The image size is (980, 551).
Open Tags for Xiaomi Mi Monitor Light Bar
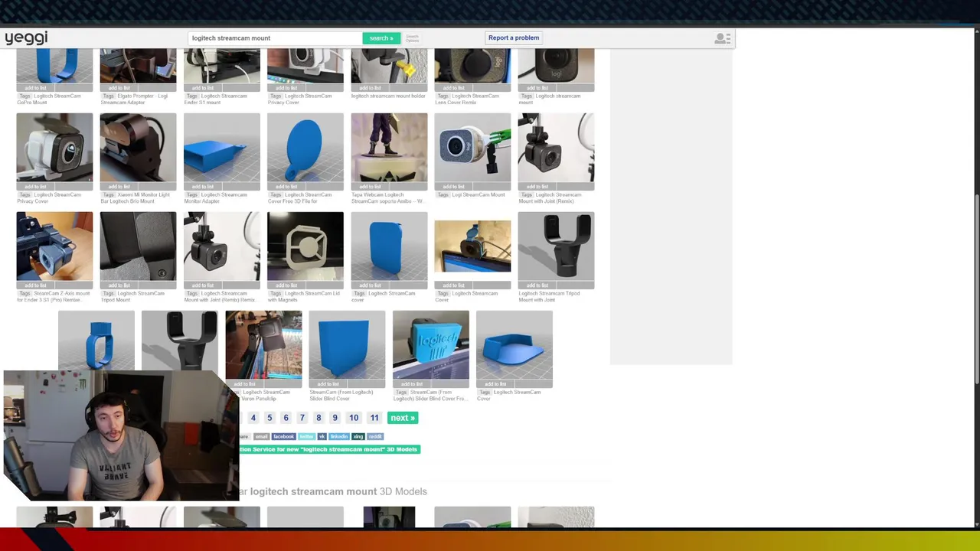pos(108,195)
